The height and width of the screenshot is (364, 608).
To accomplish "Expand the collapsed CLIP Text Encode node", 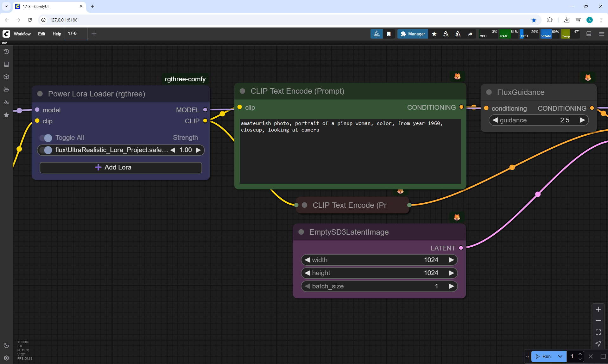I will point(305,205).
